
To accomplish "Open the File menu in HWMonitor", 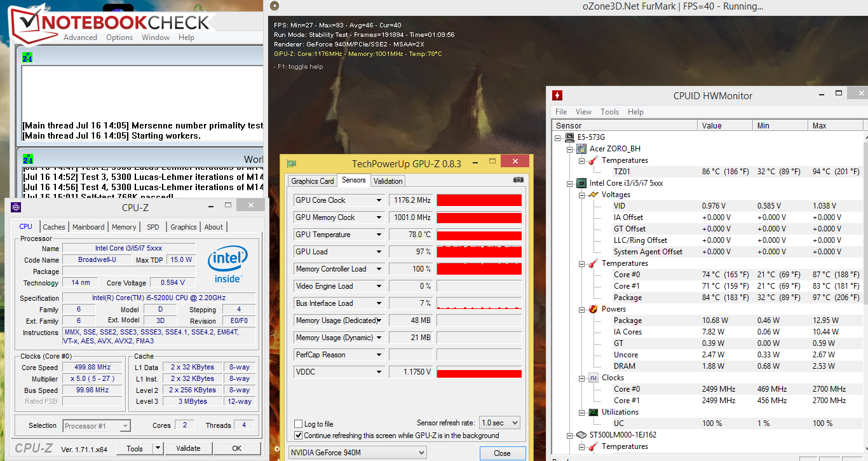I will pos(562,112).
